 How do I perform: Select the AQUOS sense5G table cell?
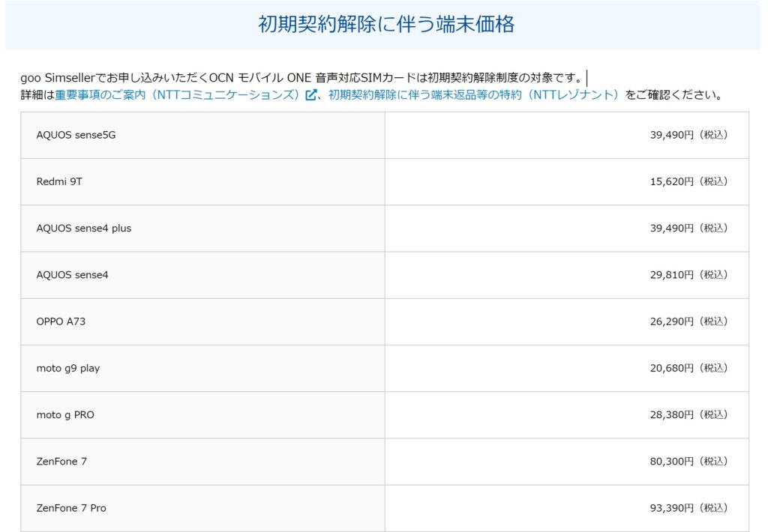point(202,135)
